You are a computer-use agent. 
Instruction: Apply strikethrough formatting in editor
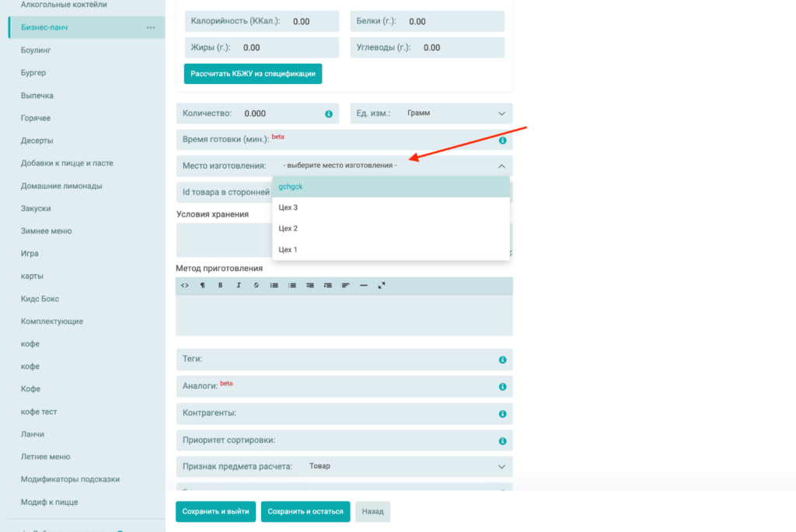(257, 286)
